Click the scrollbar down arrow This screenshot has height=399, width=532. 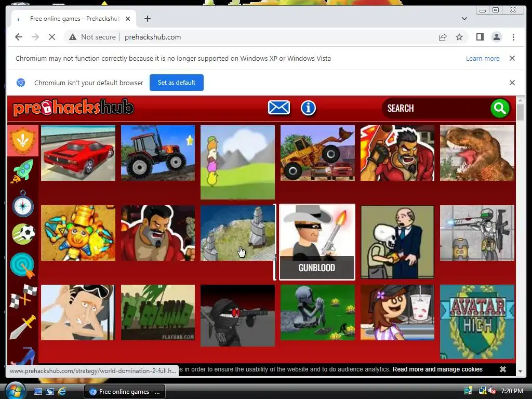pos(520,371)
